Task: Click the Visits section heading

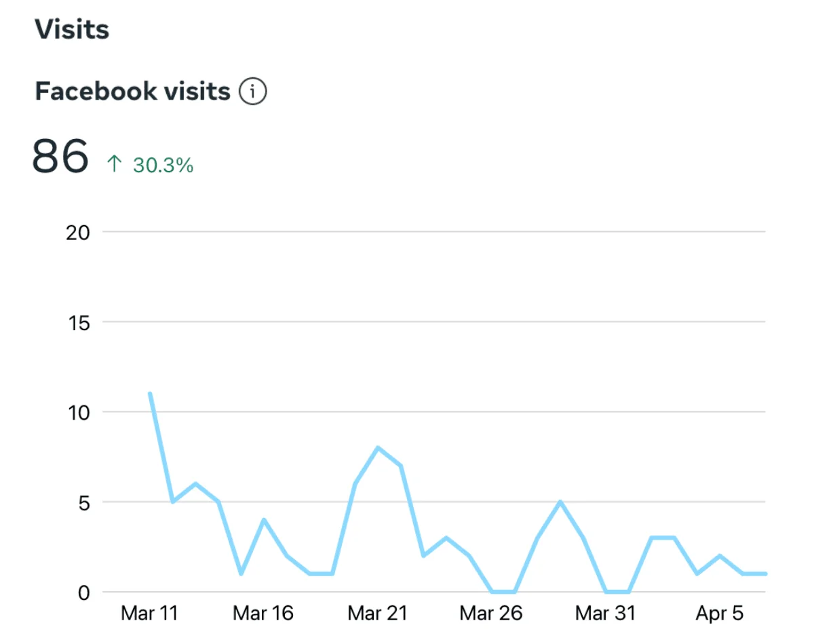Action: [x=72, y=30]
